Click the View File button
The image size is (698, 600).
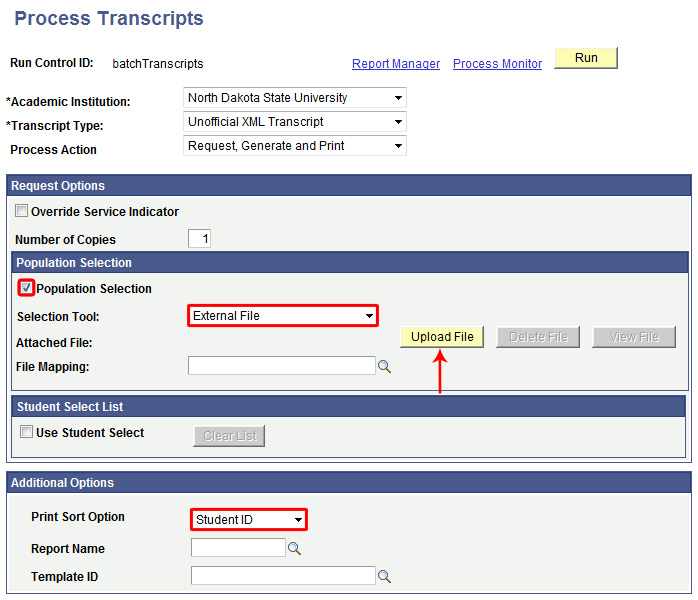pyautogui.click(x=634, y=337)
